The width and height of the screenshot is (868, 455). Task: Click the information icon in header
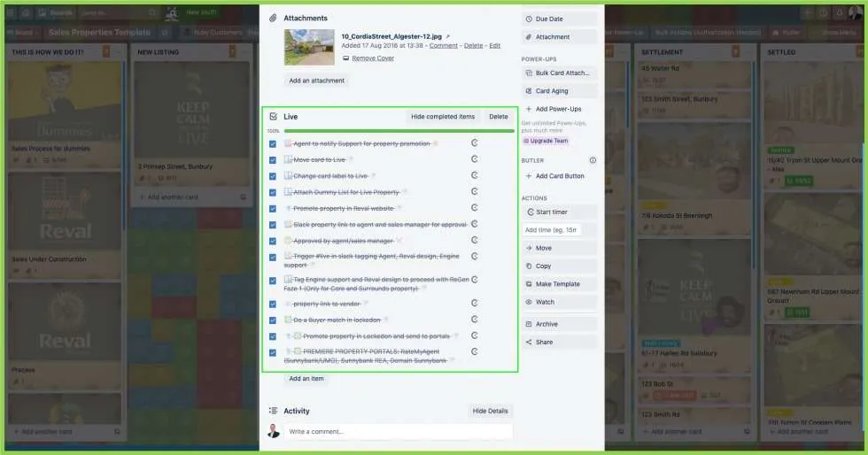(824, 12)
